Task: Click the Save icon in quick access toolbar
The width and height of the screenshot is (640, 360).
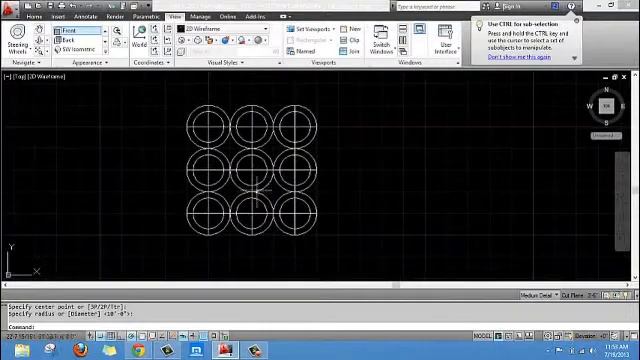Action: (x=50, y=6)
